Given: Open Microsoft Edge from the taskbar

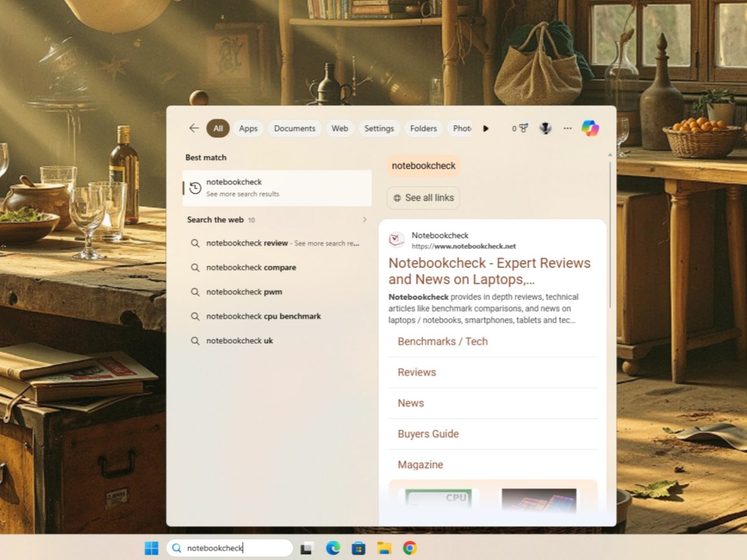Looking at the screenshot, I should pos(333,548).
